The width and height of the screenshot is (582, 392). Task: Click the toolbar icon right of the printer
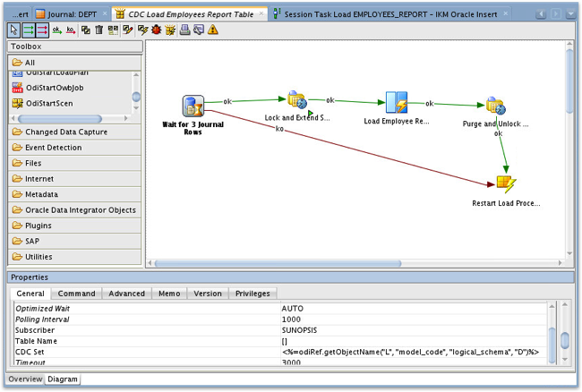(x=199, y=30)
